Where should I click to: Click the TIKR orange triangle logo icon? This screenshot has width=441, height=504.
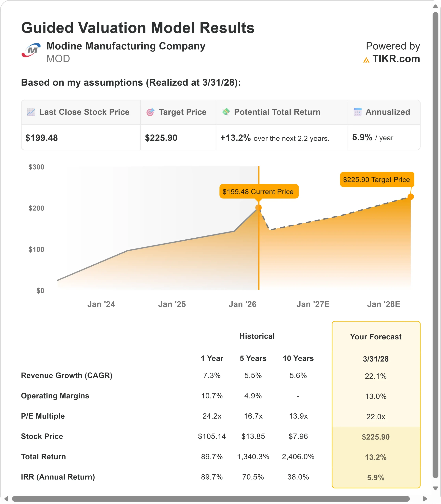[366, 60]
